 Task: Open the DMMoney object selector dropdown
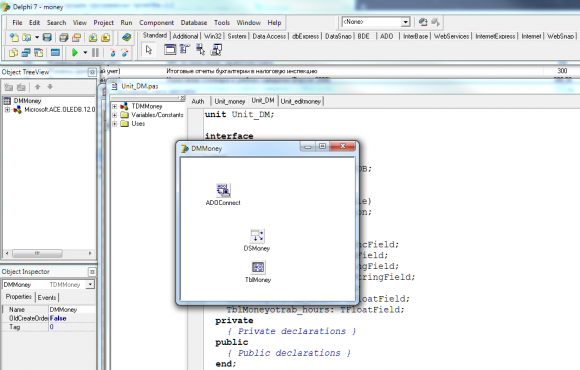tap(90, 285)
